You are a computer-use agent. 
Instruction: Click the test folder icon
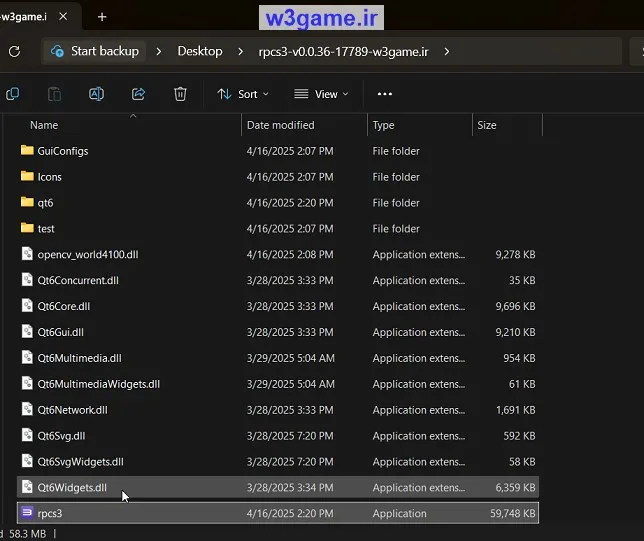click(x=27, y=228)
